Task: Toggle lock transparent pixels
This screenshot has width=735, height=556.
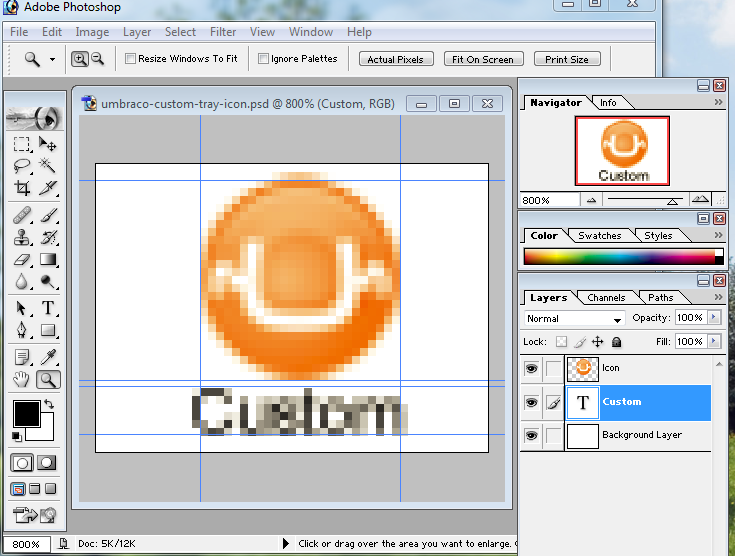Action: (561, 342)
